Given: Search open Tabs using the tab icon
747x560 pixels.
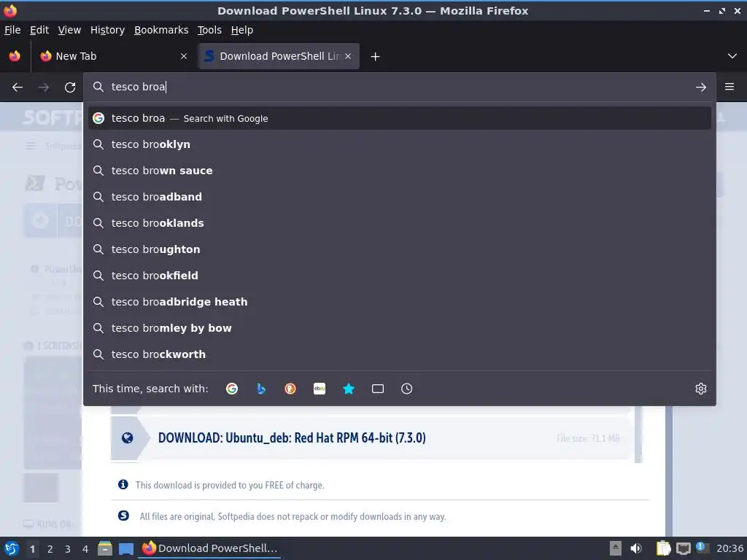Looking at the screenshot, I should click(x=378, y=389).
